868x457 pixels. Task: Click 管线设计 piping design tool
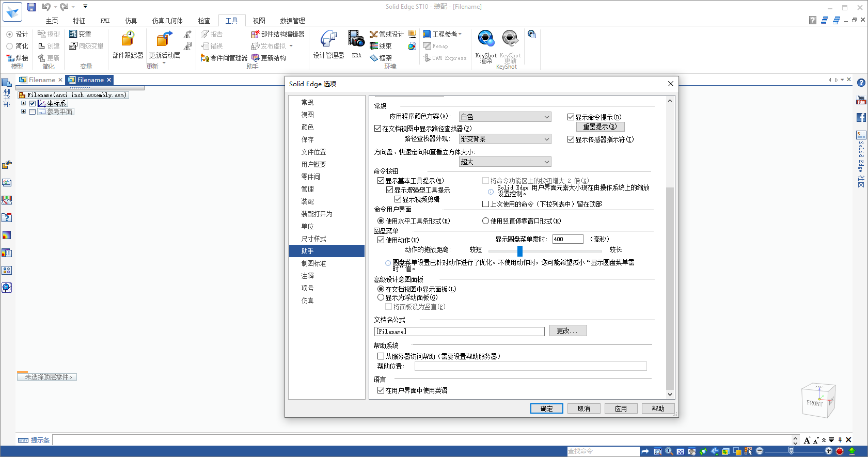(387, 34)
